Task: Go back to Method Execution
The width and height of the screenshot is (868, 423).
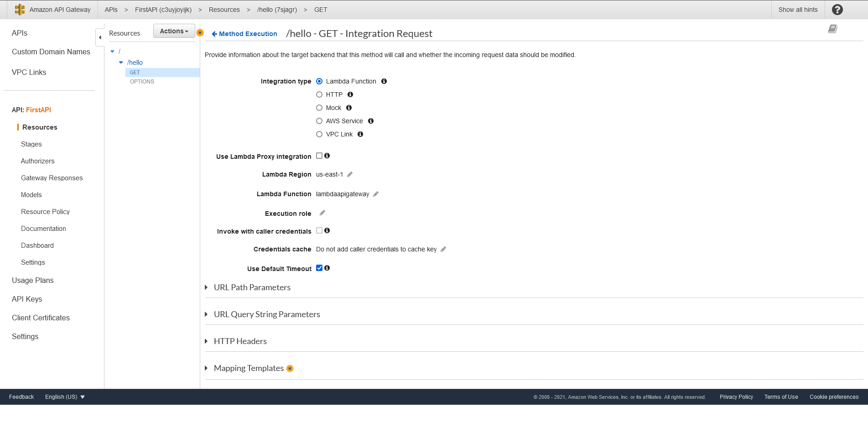Action: tap(244, 34)
